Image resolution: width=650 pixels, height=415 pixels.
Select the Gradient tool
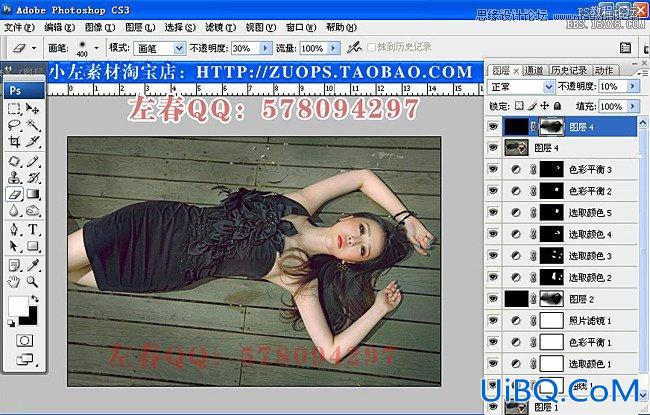(32, 194)
